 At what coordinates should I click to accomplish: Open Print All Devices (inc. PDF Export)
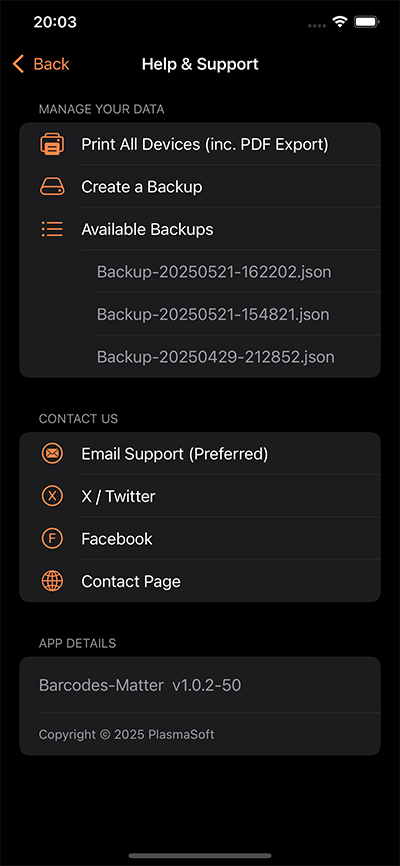pyautogui.click(x=200, y=144)
